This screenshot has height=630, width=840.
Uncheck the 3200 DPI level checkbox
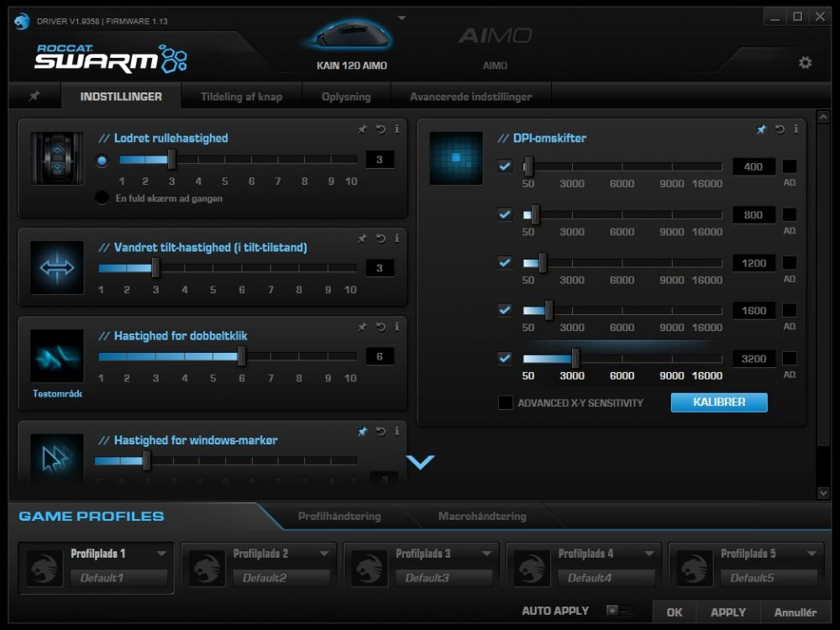505,358
